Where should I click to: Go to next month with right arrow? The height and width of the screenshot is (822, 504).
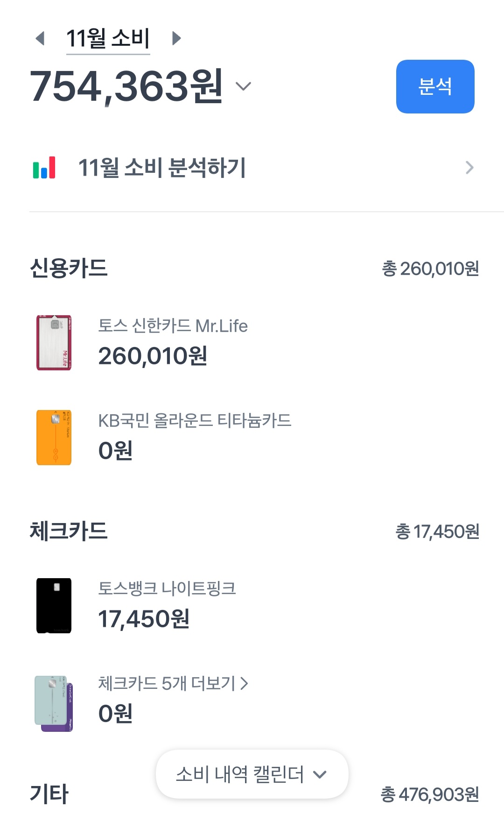tap(176, 38)
